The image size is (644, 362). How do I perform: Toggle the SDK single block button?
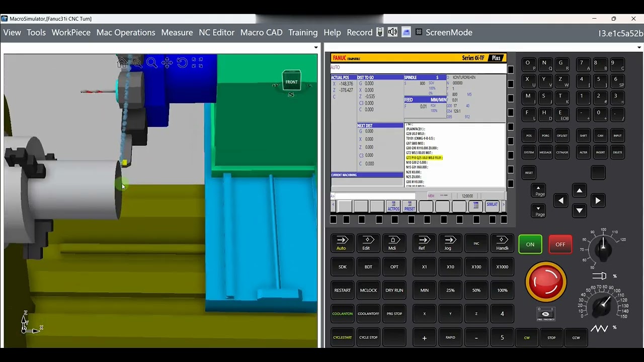(x=342, y=267)
